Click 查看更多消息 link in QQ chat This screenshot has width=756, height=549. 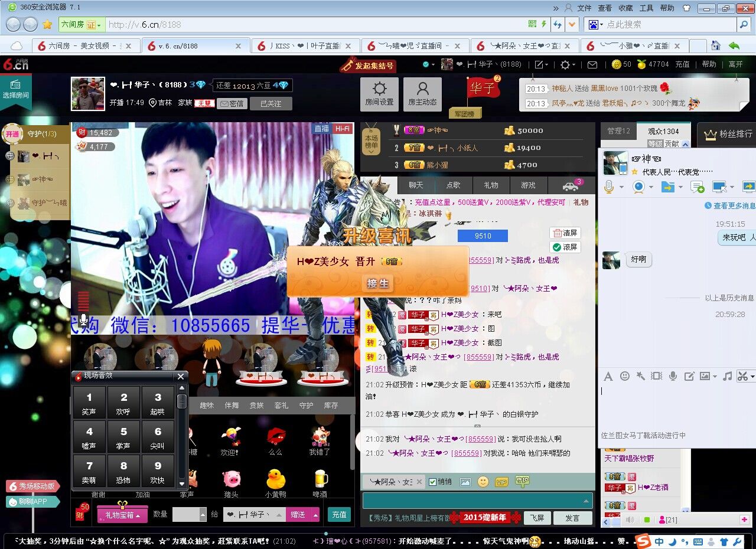pos(734,206)
